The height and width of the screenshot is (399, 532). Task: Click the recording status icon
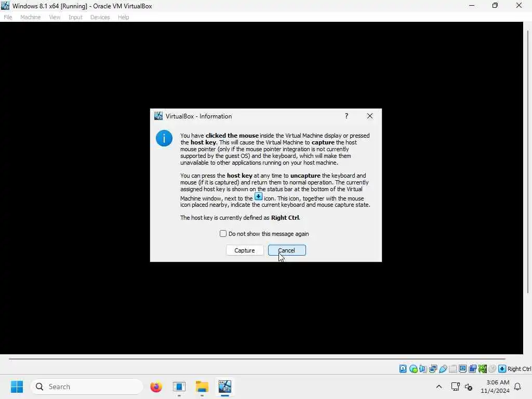point(472,369)
